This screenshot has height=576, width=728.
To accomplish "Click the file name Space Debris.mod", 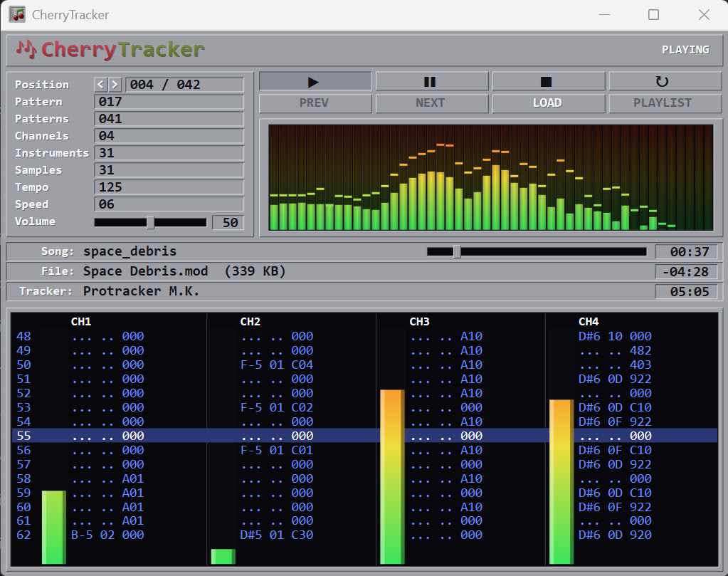I will point(145,271).
